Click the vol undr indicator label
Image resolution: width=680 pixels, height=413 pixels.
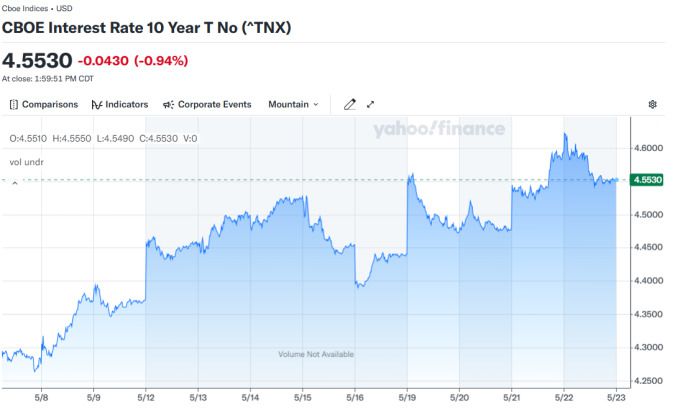click(x=27, y=160)
